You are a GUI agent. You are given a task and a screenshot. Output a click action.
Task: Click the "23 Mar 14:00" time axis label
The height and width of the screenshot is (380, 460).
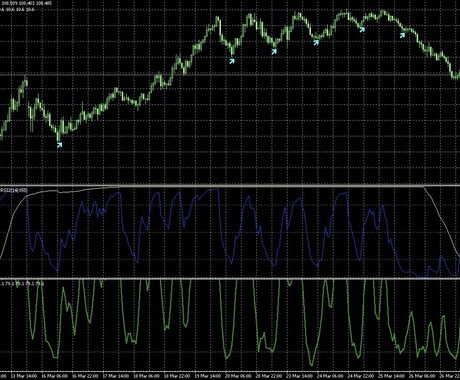300,376
